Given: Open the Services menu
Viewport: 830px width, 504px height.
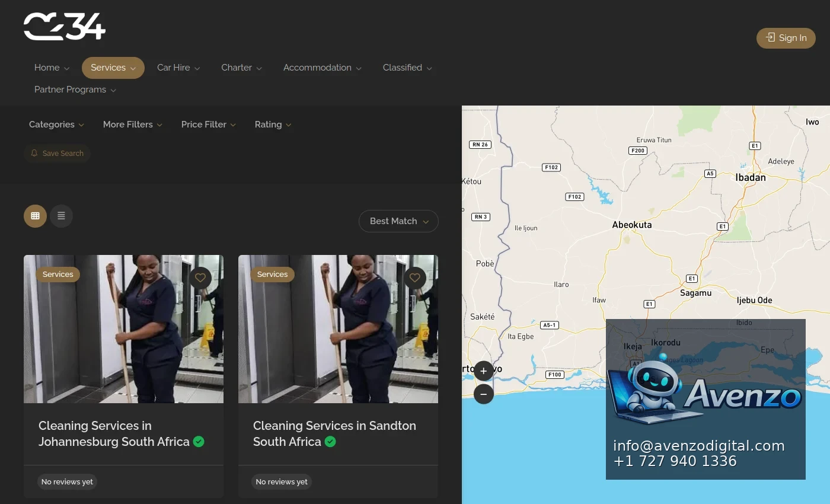Looking at the screenshot, I should [x=113, y=68].
